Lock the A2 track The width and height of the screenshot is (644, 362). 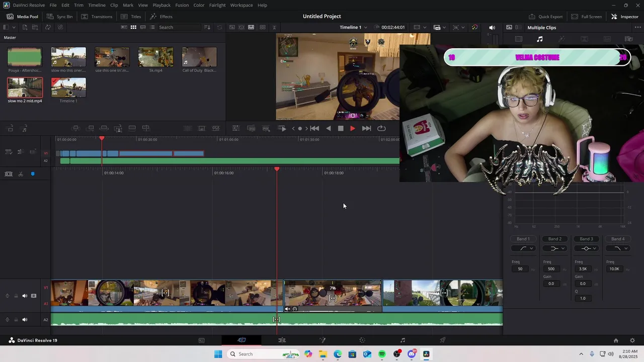click(x=16, y=320)
